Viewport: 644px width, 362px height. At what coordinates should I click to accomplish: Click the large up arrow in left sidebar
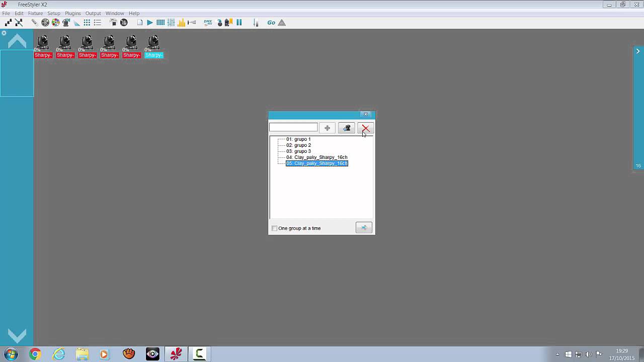coord(17,41)
